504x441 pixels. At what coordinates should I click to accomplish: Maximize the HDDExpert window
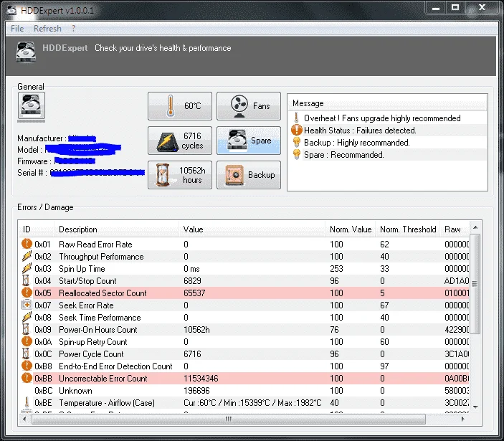coord(455,8)
